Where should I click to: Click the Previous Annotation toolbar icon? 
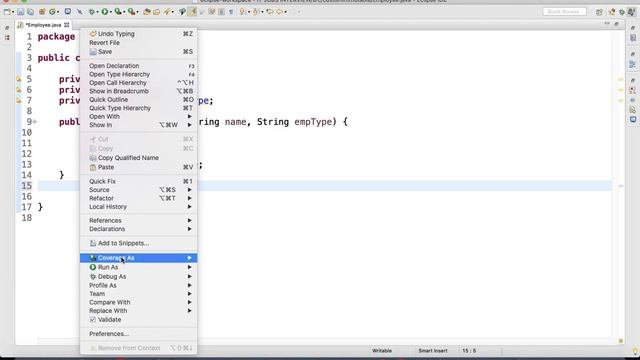click(x=256, y=12)
